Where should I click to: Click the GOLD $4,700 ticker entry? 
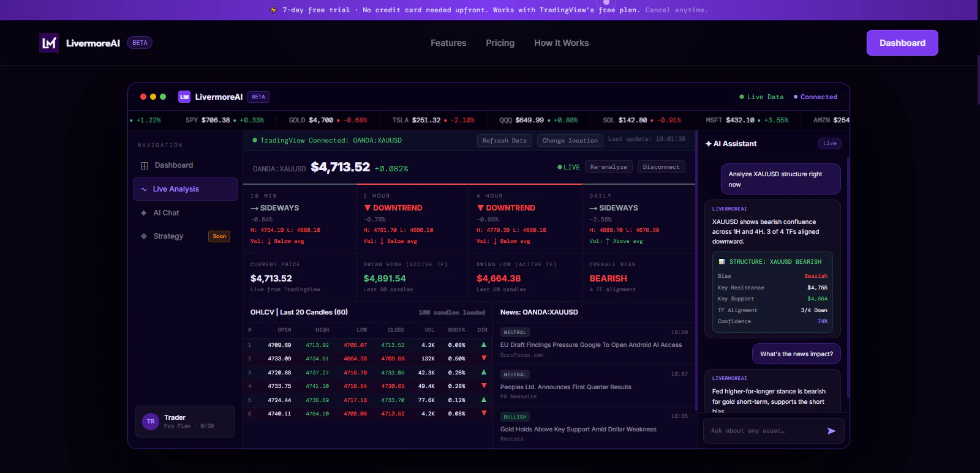pyautogui.click(x=328, y=120)
